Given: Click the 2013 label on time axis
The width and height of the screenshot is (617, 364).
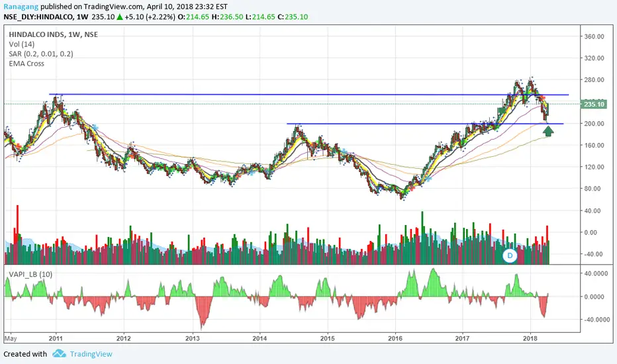Looking at the screenshot, I should [193, 338].
